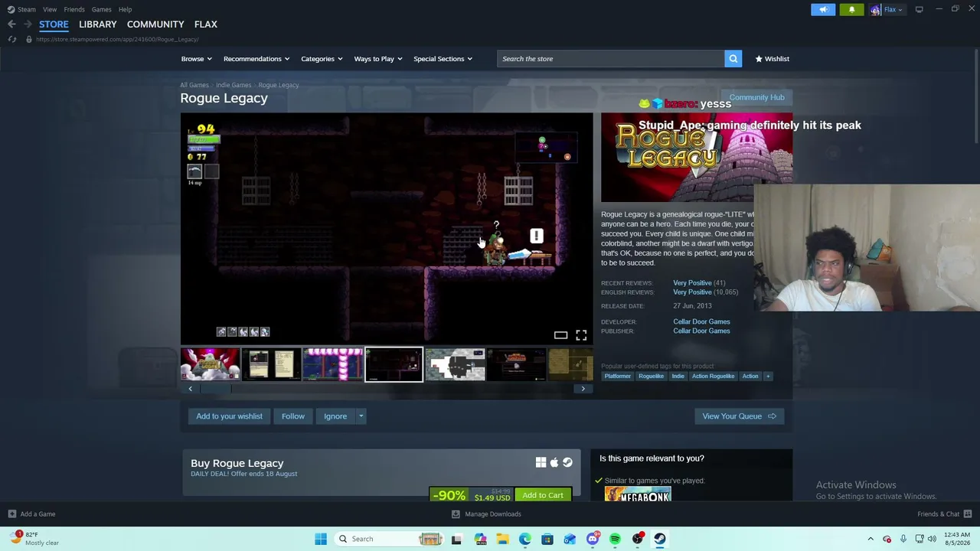This screenshot has height=551, width=980.
Task: Show hidden system tray icons
Action: click(871, 539)
